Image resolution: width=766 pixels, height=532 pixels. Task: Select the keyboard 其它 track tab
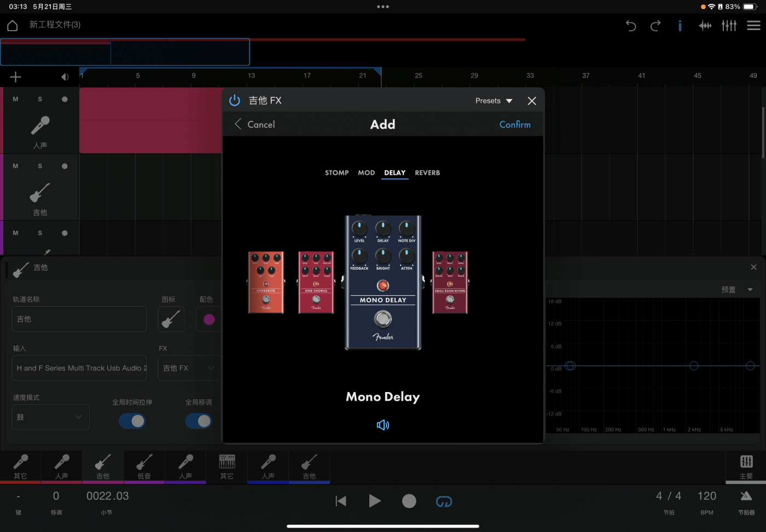coord(227,466)
